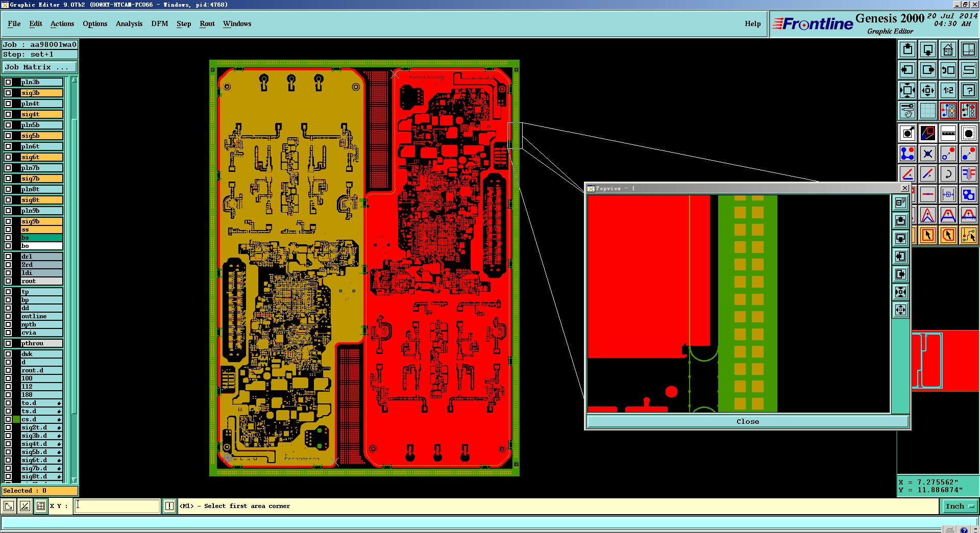Click the area zoom rectangle icon
The width and height of the screenshot is (980, 533).
[x=928, y=134]
